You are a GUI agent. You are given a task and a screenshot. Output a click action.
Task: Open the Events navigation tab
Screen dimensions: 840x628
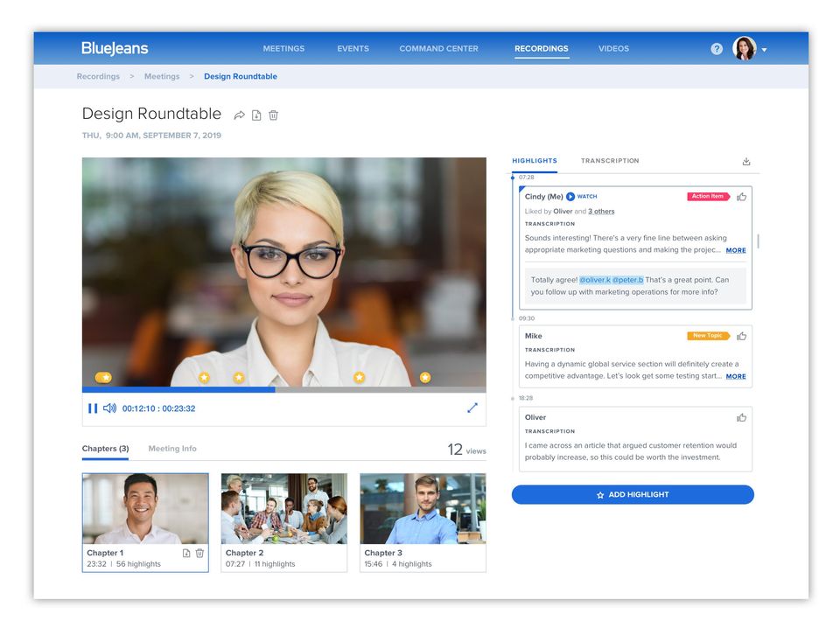pyautogui.click(x=353, y=49)
